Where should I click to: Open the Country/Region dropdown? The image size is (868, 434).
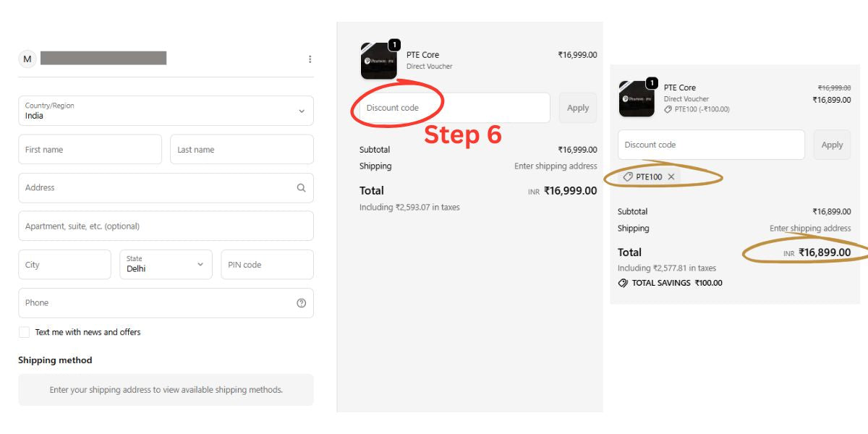point(166,111)
